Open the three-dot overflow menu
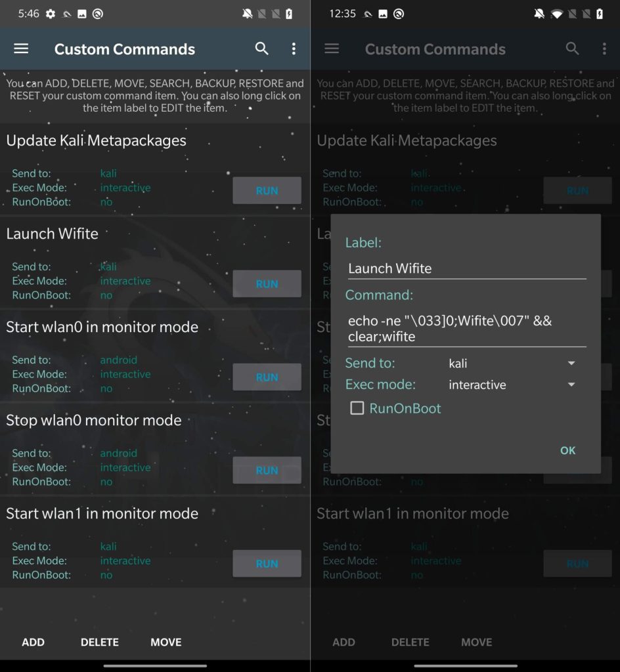 point(294,49)
